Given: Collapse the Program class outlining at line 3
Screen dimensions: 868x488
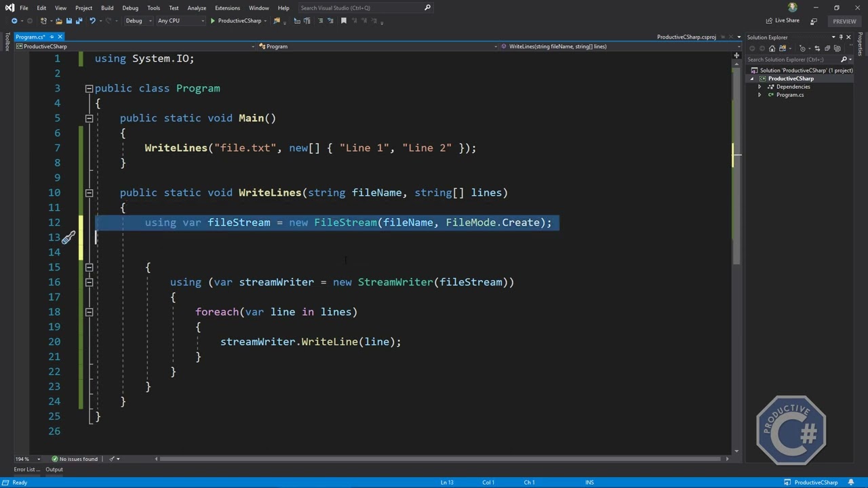Looking at the screenshot, I should 89,88.
